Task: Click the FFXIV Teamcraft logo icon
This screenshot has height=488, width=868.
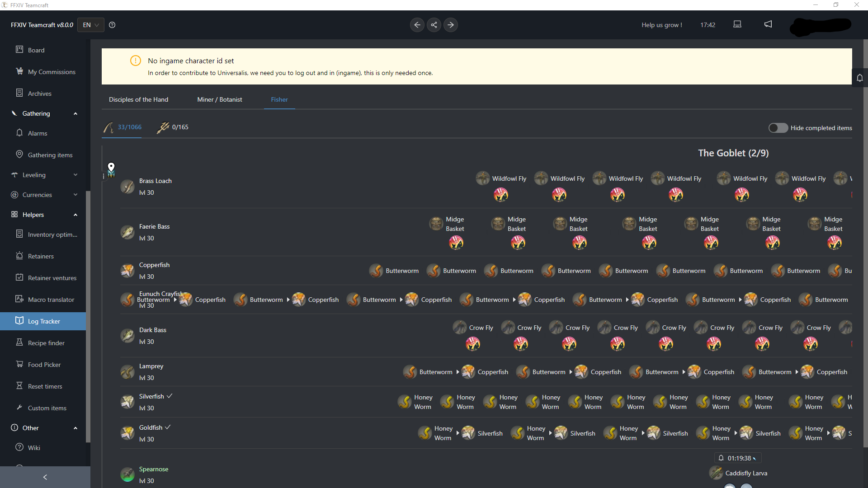Action: click(5, 5)
